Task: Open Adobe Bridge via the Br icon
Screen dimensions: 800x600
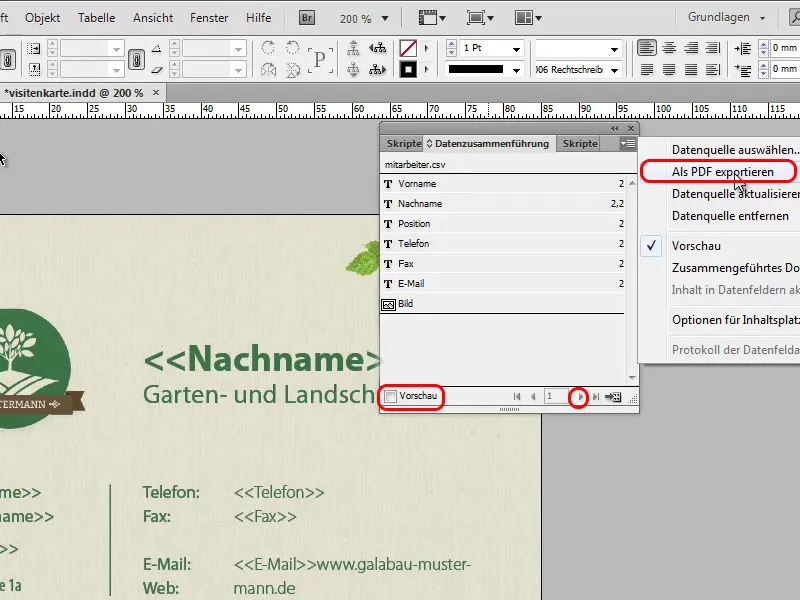Action: pos(306,17)
